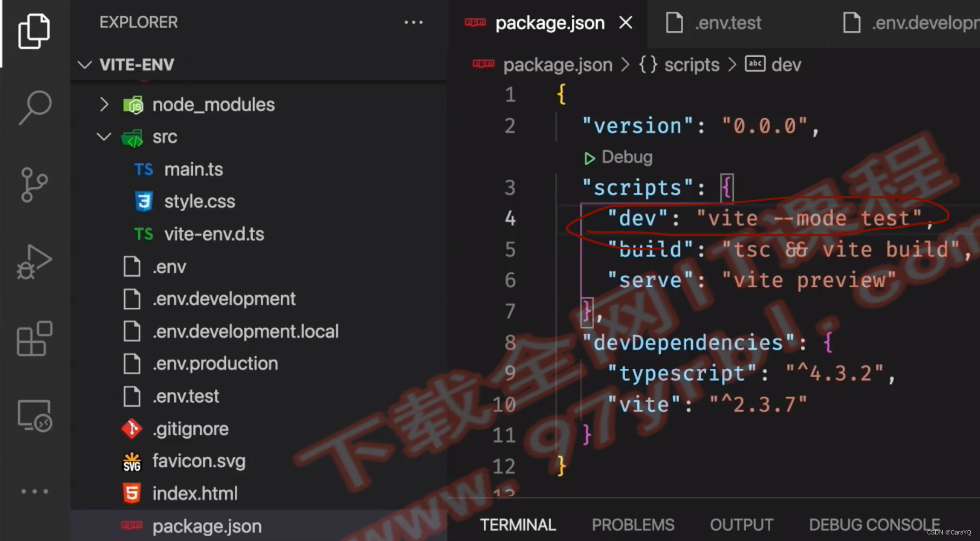Image resolution: width=980 pixels, height=541 pixels.
Task: Open the Explorer view in activity bar
Action: (35, 31)
